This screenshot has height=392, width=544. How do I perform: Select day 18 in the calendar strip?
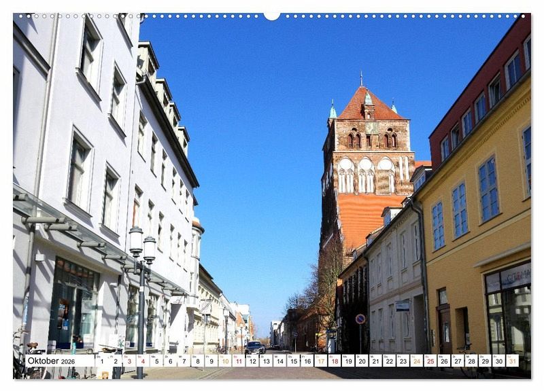335,361
